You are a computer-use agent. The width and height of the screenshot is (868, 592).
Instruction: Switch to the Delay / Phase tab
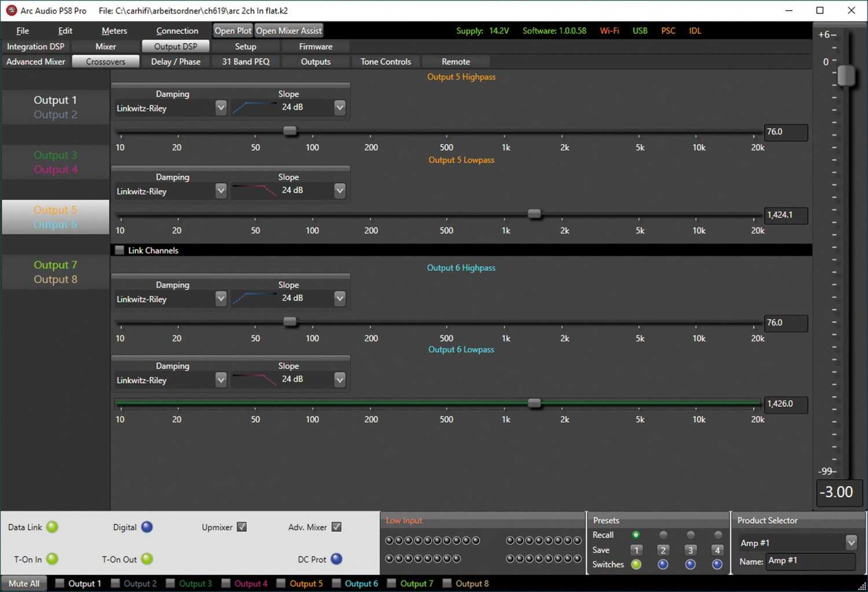click(175, 61)
